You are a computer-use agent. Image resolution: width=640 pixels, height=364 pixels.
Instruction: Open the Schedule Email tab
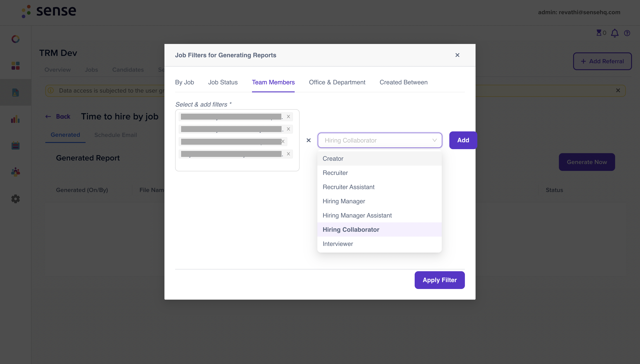point(115,135)
